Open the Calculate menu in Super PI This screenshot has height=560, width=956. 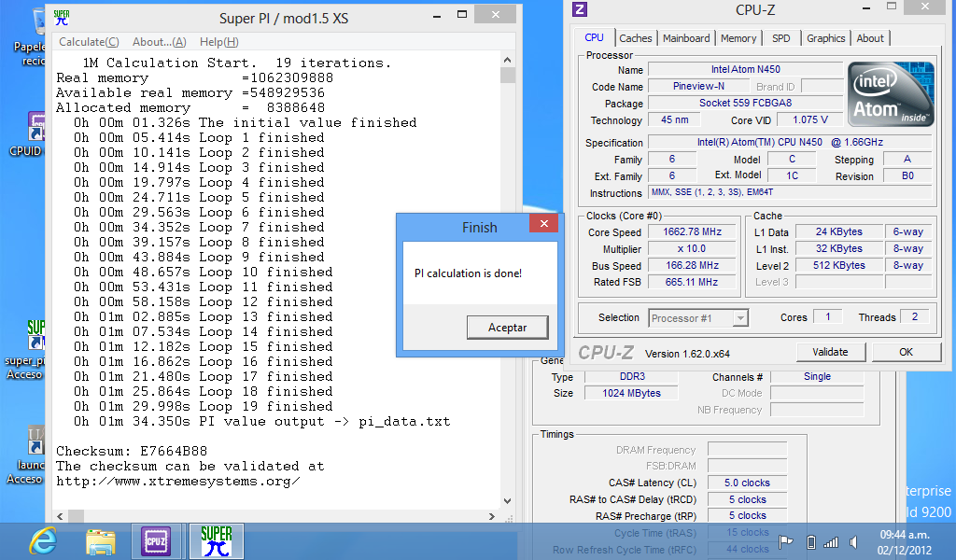(89, 42)
